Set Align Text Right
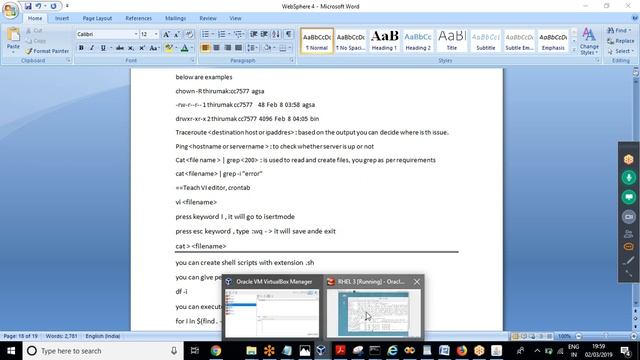Image resolution: width=640 pixels, height=360 pixels. coord(227,48)
